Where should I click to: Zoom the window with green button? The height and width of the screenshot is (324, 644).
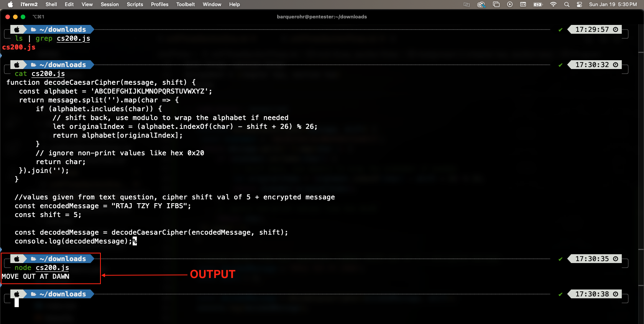click(23, 17)
